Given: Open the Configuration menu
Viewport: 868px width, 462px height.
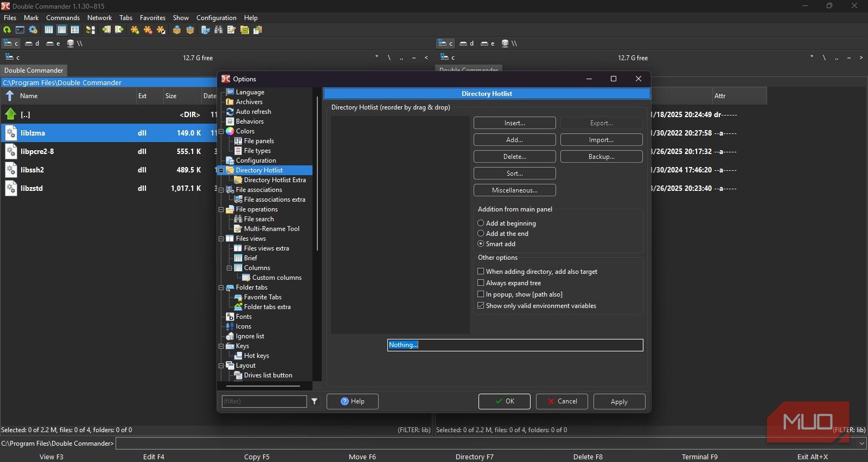Looking at the screenshot, I should tap(216, 18).
